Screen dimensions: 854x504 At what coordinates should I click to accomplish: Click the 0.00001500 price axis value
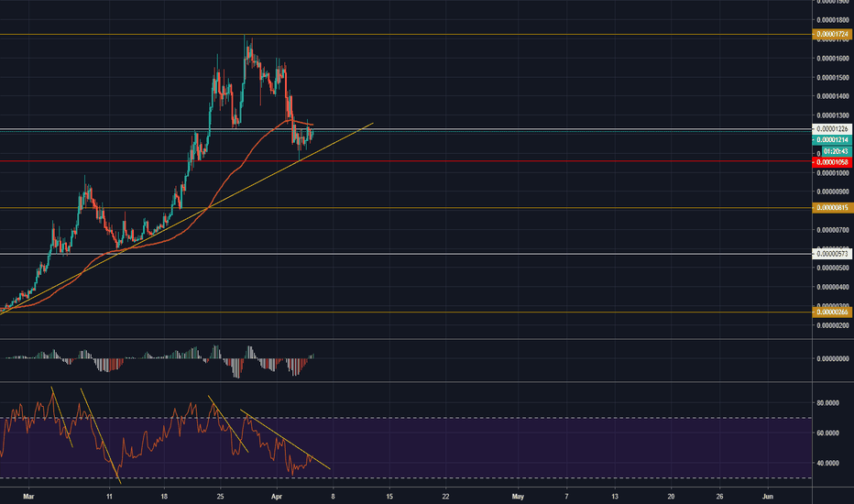(x=833, y=77)
